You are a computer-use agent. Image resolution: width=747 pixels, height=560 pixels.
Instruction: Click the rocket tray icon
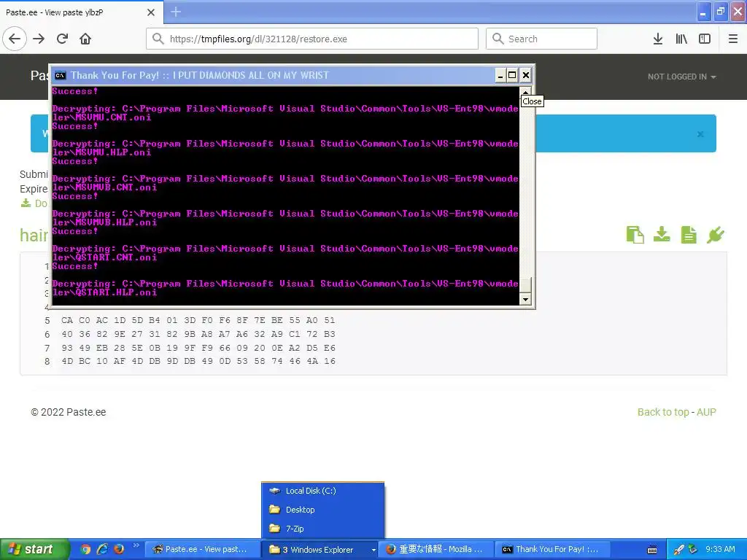click(x=678, y=550)
